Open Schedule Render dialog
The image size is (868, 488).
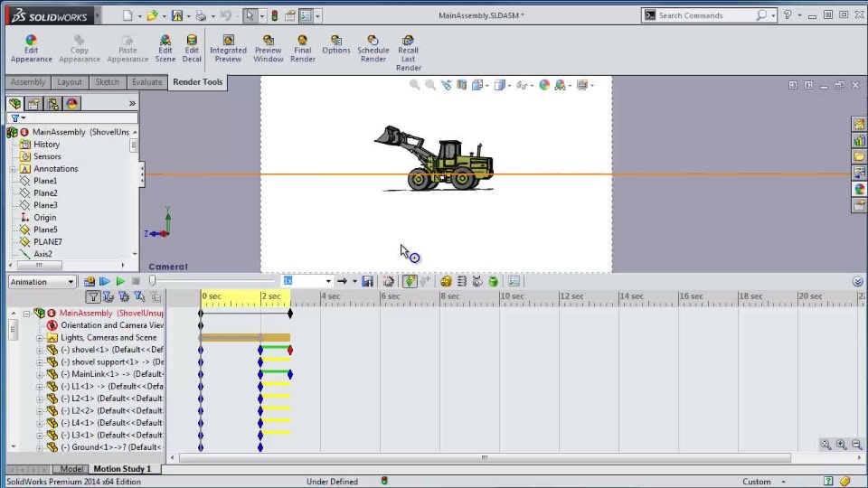[373, 49]
